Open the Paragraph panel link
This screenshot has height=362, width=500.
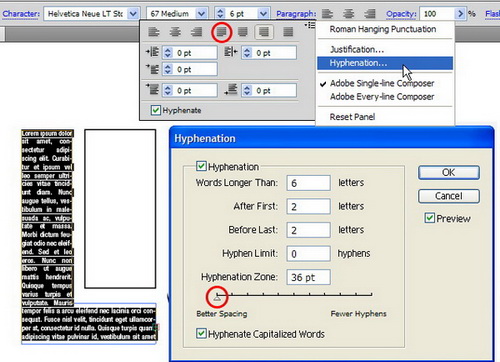[296, 14]
